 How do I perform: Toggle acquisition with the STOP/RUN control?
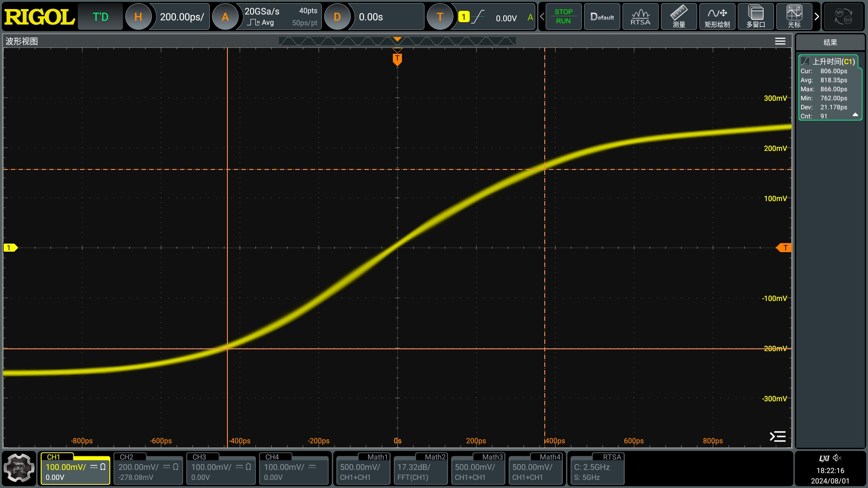(563, 16)
